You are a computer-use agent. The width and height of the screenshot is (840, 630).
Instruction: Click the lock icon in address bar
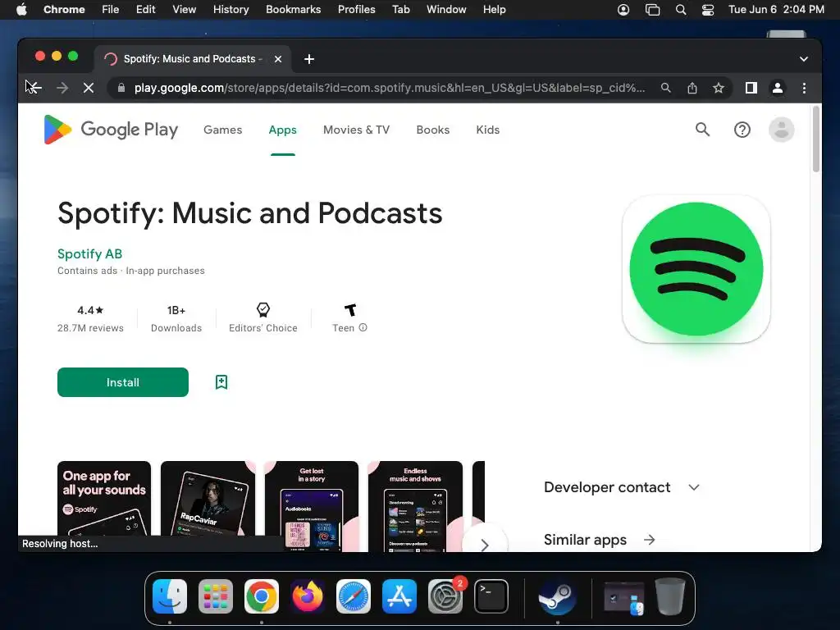(x=121, y=88)
